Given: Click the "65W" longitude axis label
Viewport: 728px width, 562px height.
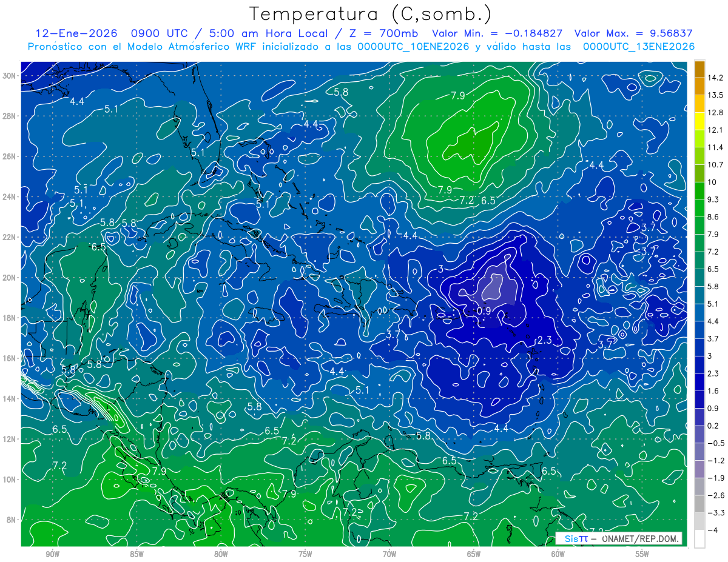Looking at the screenshot, I should tap(474, 554).
